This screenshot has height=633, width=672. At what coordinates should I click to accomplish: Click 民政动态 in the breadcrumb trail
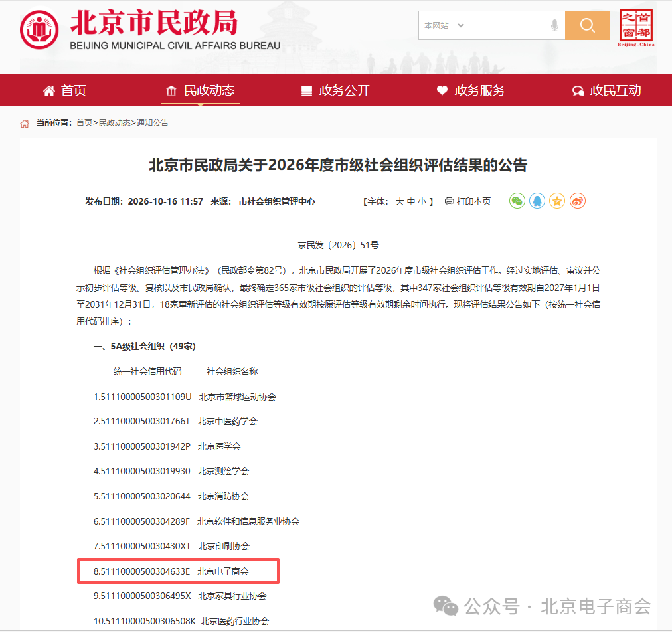[114, 123]
